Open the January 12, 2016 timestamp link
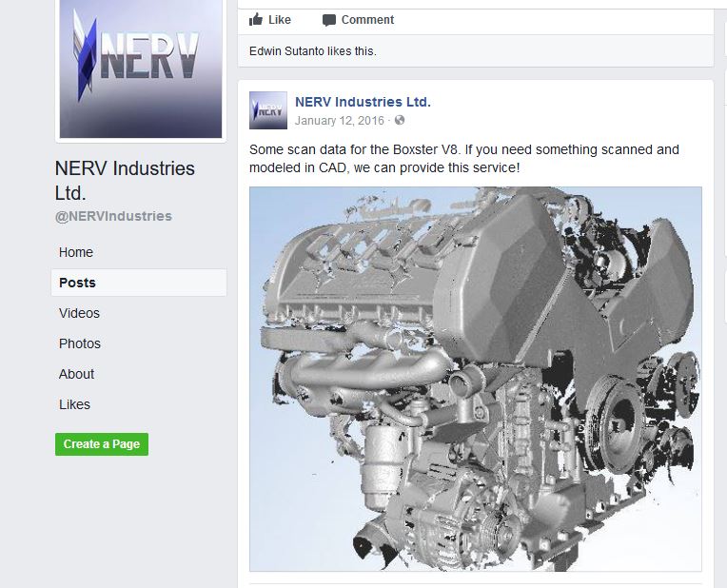The height and width of the screenshot is (588, 727). click(x=340, y=121)
